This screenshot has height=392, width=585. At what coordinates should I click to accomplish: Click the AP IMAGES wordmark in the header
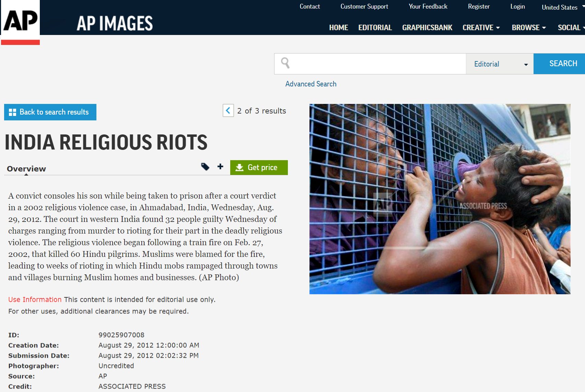(x=115, y=23)
